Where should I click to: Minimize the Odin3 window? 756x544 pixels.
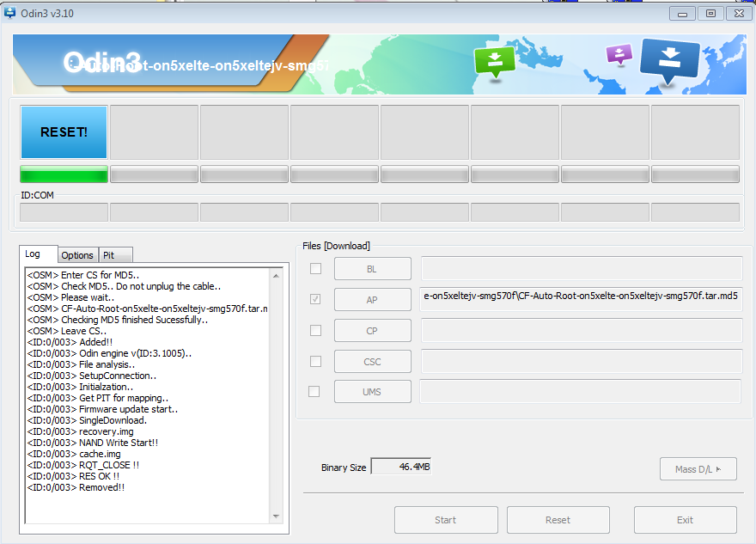[682, 14]
